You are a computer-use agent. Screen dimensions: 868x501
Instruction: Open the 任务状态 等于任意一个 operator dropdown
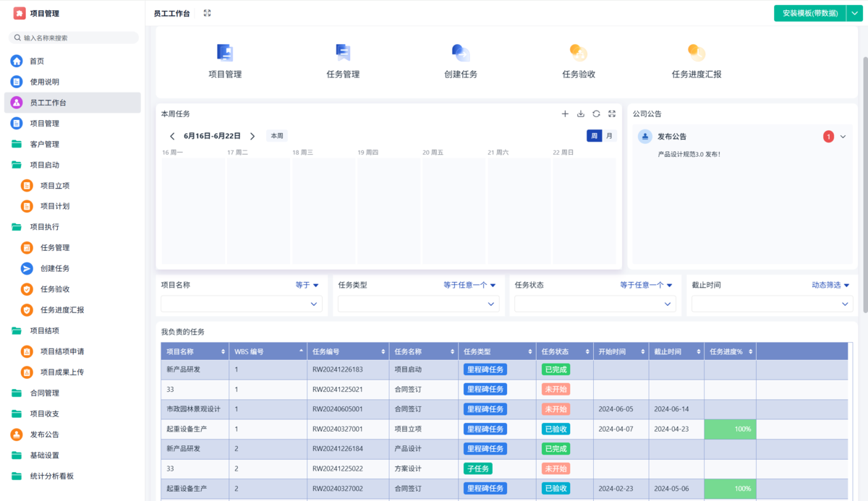[646, 285]
